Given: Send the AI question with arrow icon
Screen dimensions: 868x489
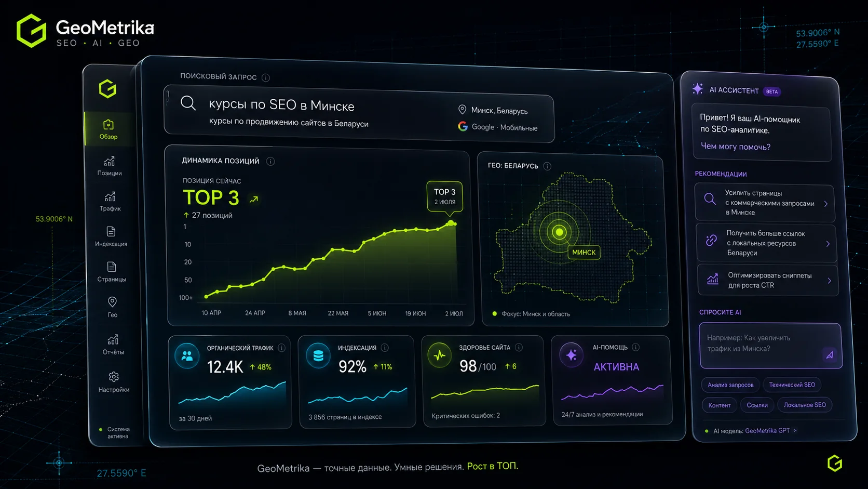Looking at the screenshot, I should click(x=830, y=355).
